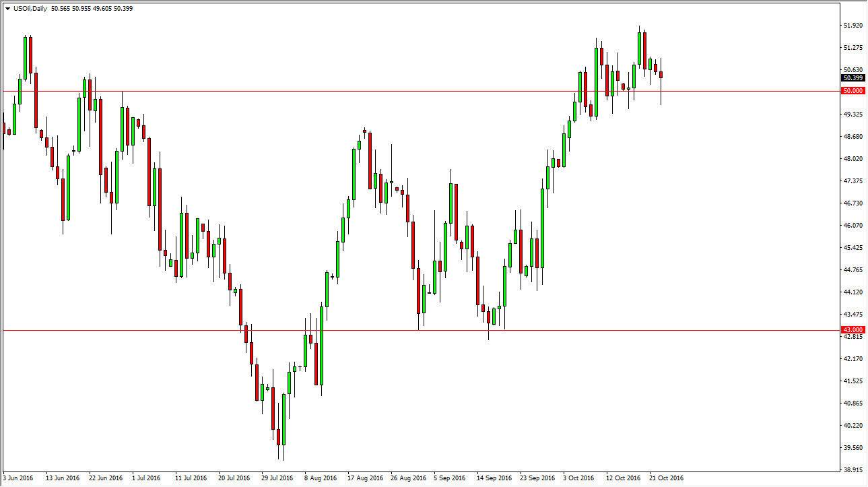Image resolution: width=868 pixels, height=487 pixels.
Task: Click the 44.120 price axis label
Action: coord(852,292)
